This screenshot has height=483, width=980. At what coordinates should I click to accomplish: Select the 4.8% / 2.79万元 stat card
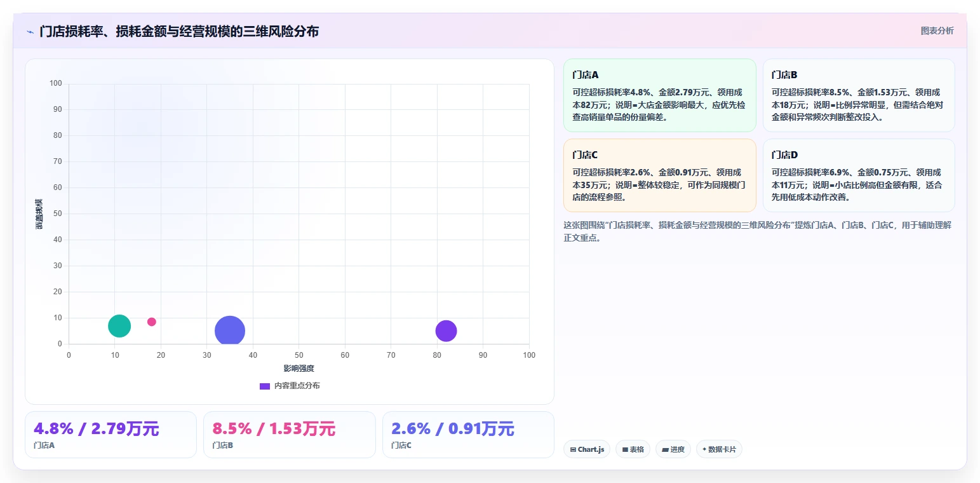pos(111,435)
